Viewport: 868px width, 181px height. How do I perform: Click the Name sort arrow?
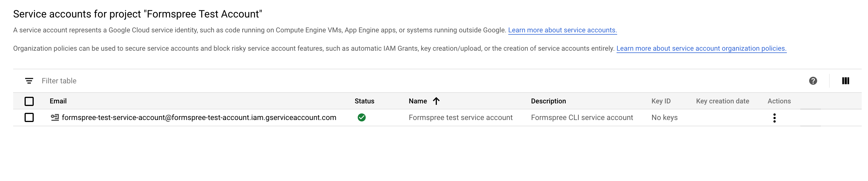click(436, 101)
